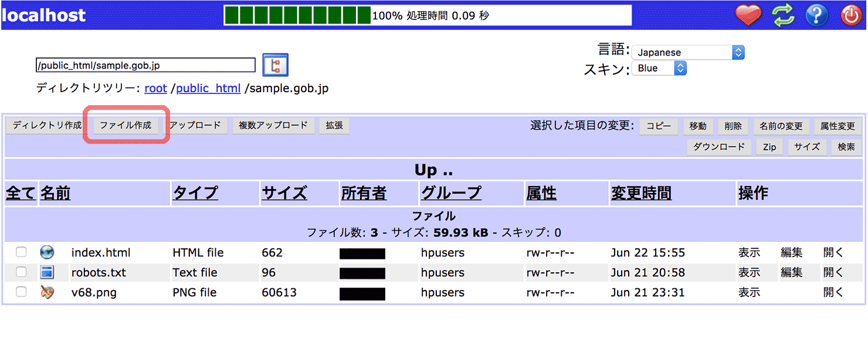The width and height of the screenshot is (868, 344).
Task: Click the 60613 size value
Action: click(x=279, y=293)
